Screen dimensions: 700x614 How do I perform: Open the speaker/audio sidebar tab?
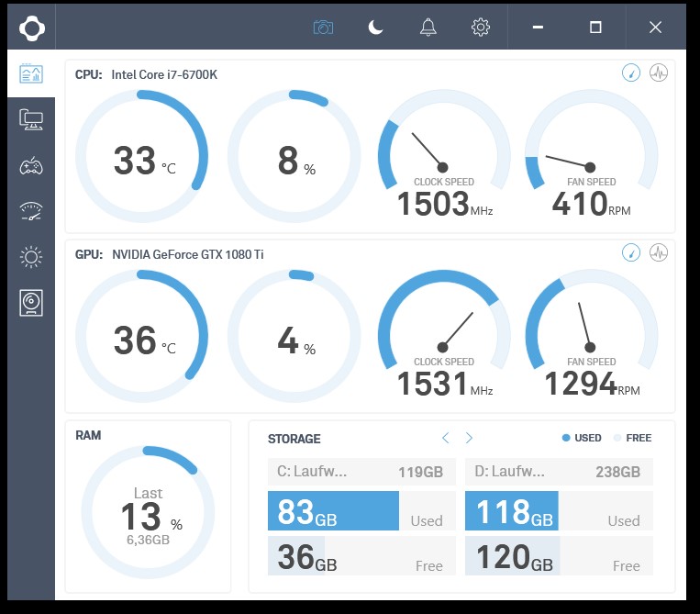coord(31,303)
